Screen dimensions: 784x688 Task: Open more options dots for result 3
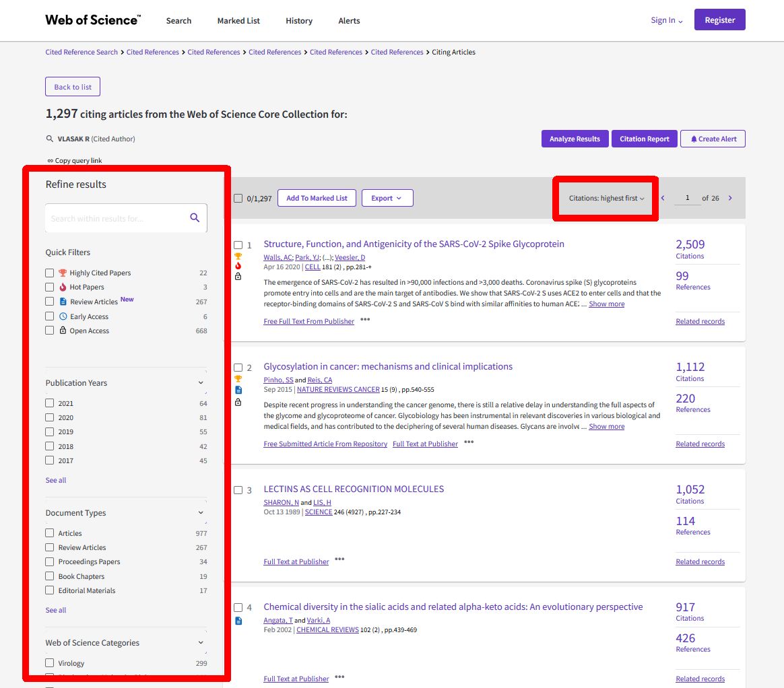(339, 559)
